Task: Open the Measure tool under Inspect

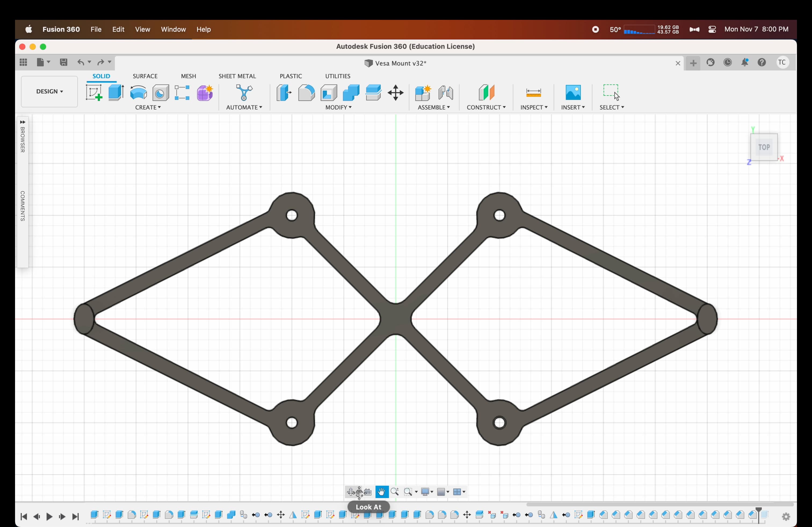Action: point(534,93)
